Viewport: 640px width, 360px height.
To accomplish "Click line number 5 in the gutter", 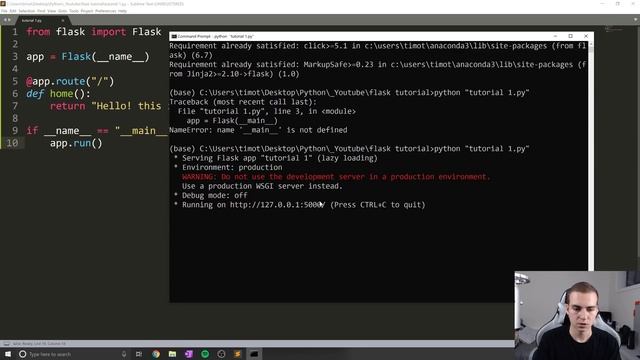I will [x=15, y=81].
